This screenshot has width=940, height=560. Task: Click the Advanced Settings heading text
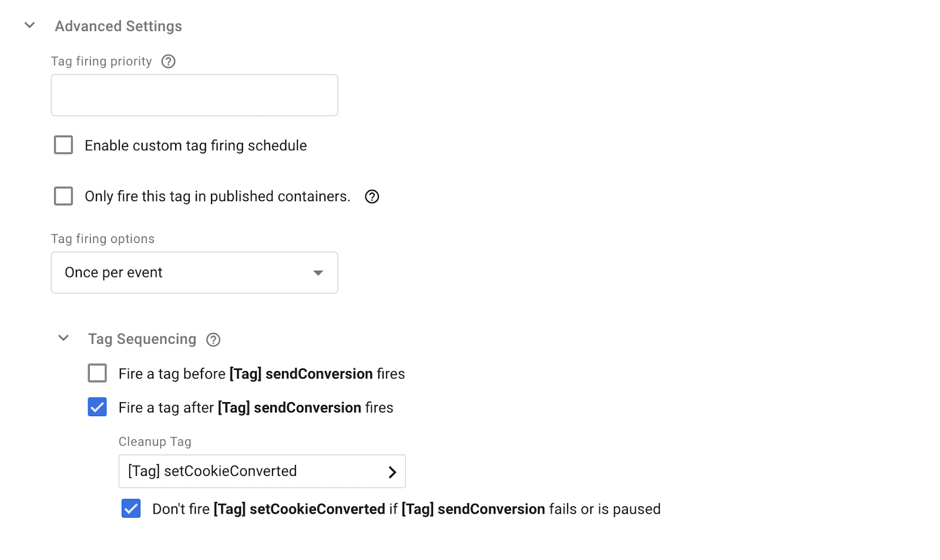coord(118,26)
